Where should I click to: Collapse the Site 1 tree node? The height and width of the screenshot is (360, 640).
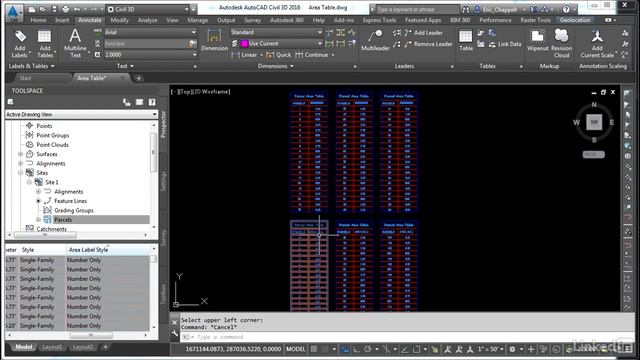[29, 182]
